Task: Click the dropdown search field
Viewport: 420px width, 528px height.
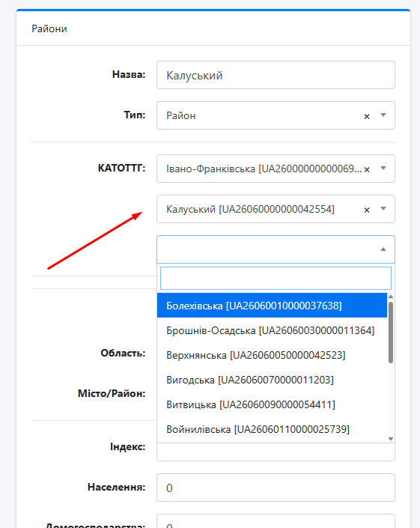Action: pos(276,278)
